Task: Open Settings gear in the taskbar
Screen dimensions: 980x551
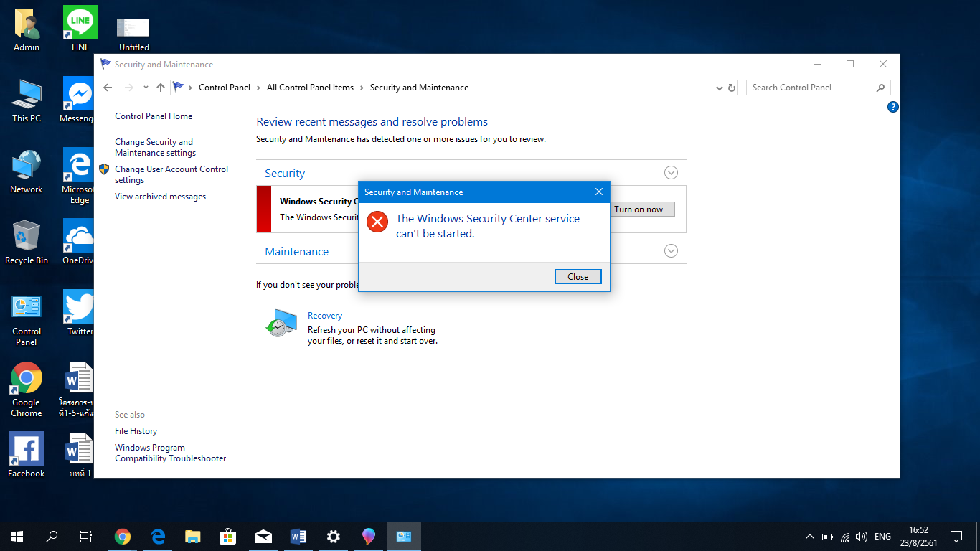Action: coord(333,537)
